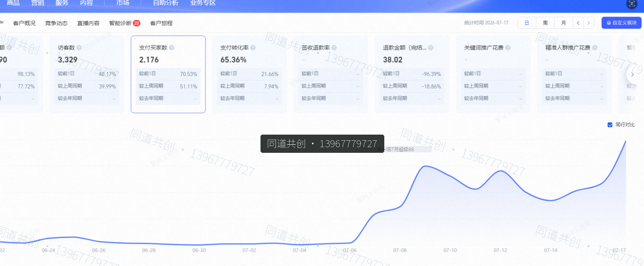Click the fullscreen icon at top-right corner

pos(631,4)
